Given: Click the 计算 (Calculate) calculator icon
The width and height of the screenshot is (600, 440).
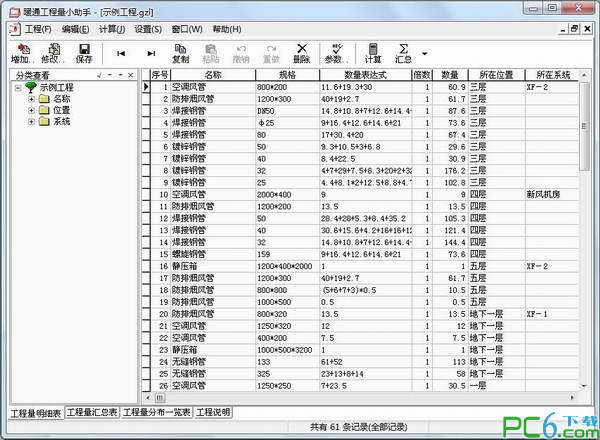Looking at the screenshot, I should tap(373, 52).
